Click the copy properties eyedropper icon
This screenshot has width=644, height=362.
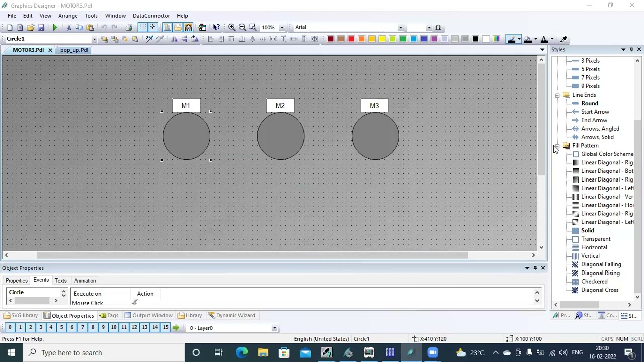click(x=149, y=39)
